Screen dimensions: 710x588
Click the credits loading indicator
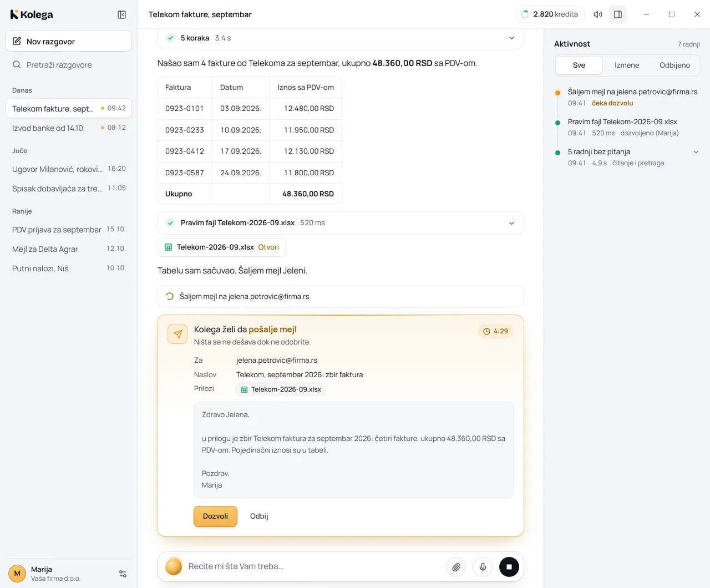[525, 14]
